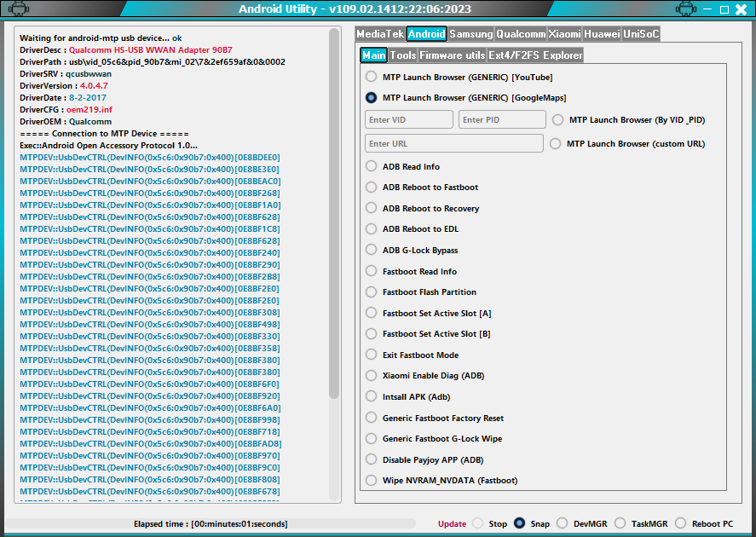The width and height of the screenshot is (756, 537).
Task: Click the Enter URL input field
Action: click(453, 143)
